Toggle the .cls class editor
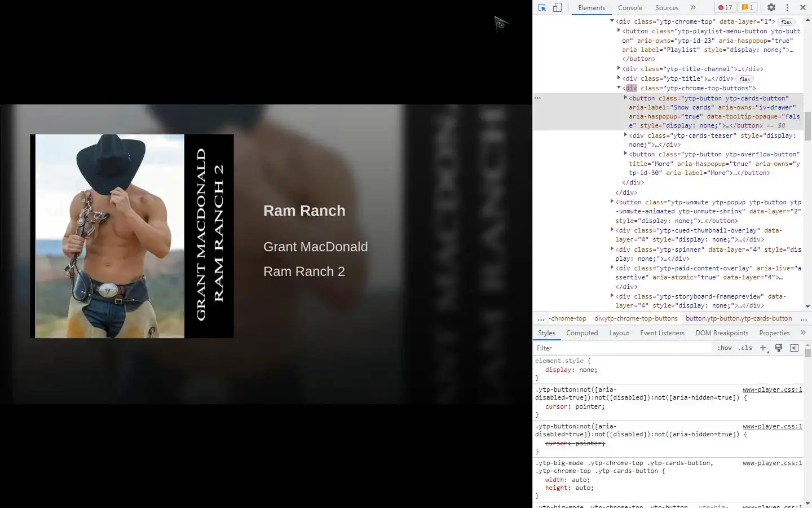812x508 pixels. tap(745, 348)
